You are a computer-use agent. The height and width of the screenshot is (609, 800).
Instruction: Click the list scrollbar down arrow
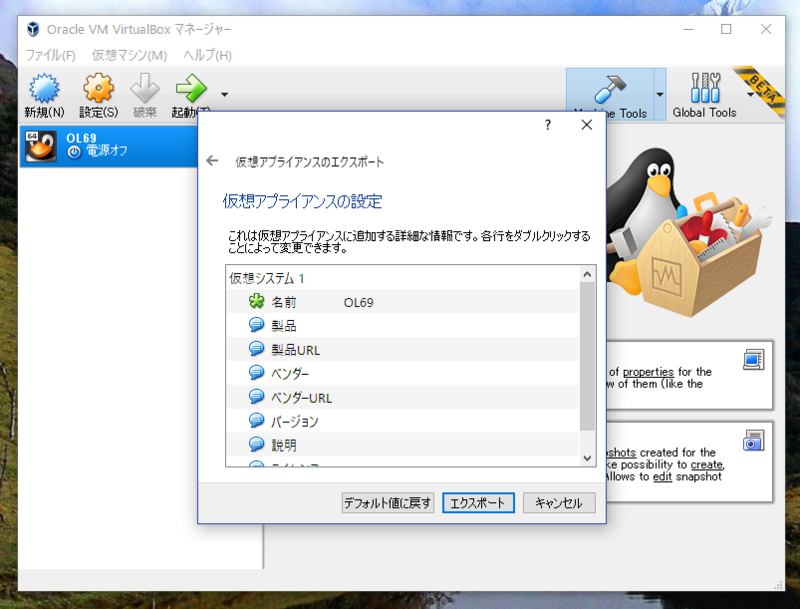587,458
